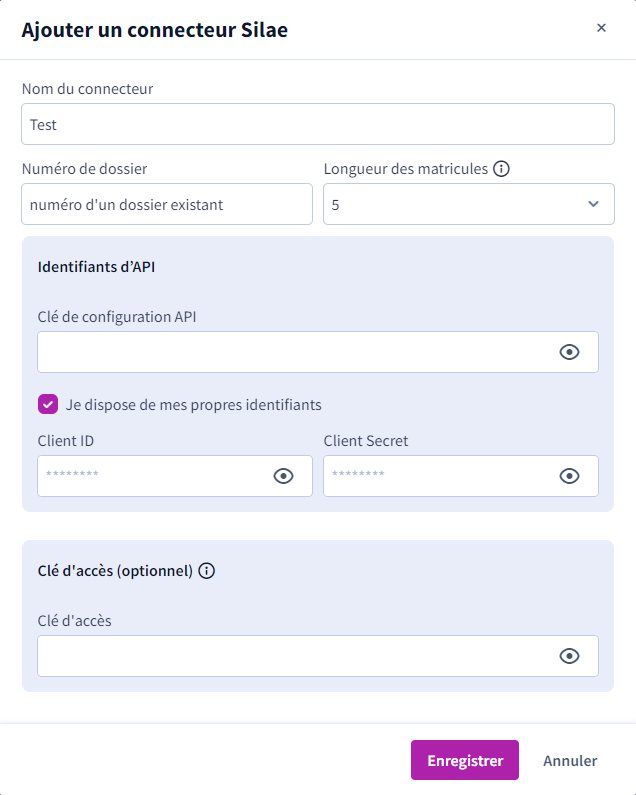The image size is (636, 795).
Task: Close the Ajouter un connecteur Silae dialog
Action: coord(601,28)
